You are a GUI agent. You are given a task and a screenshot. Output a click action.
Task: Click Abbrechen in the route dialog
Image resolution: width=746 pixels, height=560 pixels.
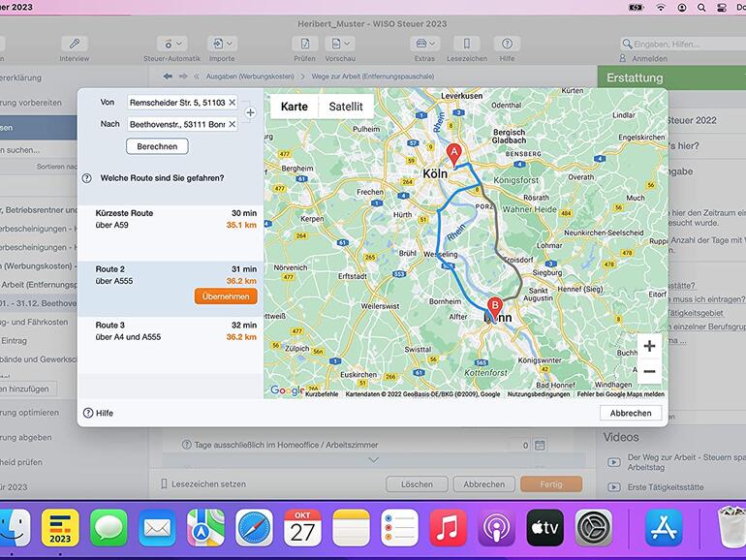pos(631,413)
